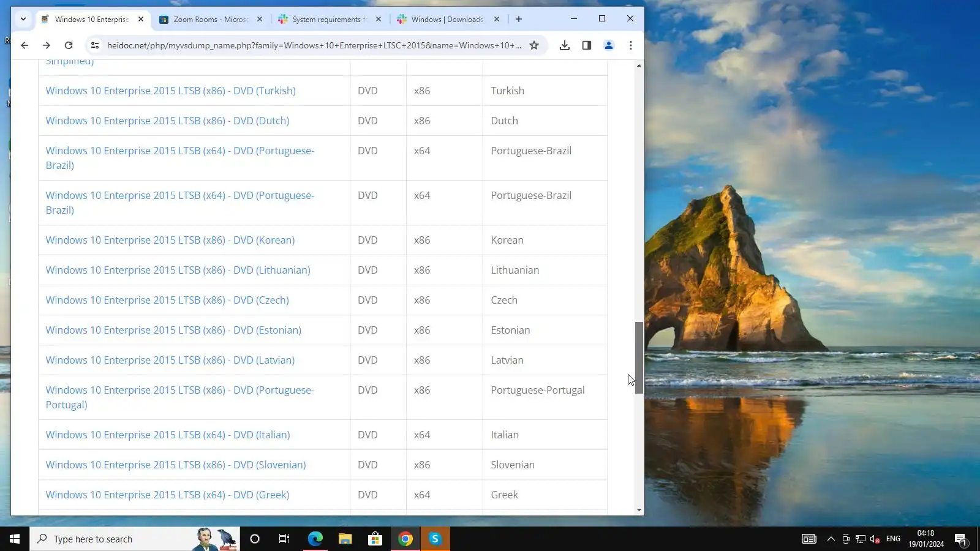The height and width of the screenshot is (551, 980).
Task: Open network settings tray icon
Action: coord(861,539)
